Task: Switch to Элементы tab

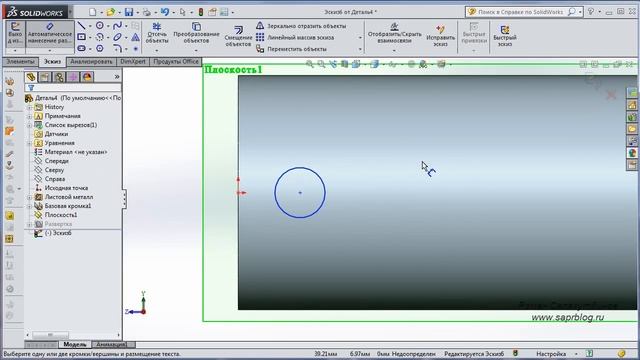Action: (20, 62)
